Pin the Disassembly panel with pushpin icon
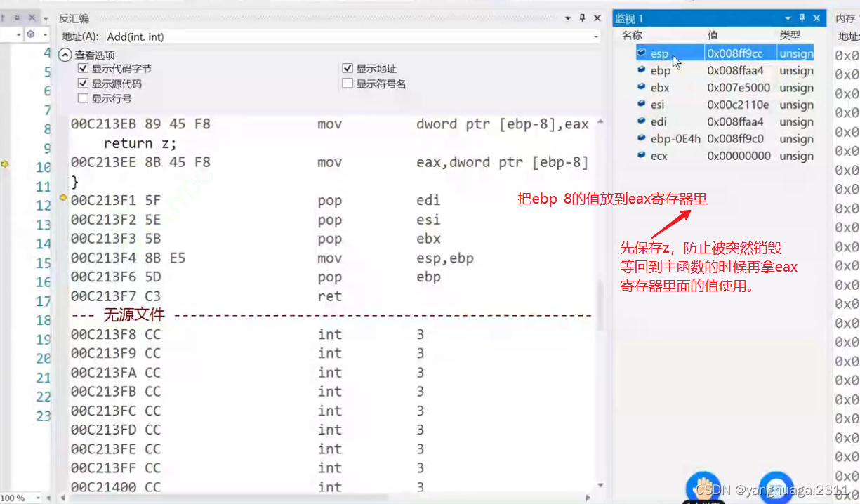The image size is (860, 504). point(582,18)
